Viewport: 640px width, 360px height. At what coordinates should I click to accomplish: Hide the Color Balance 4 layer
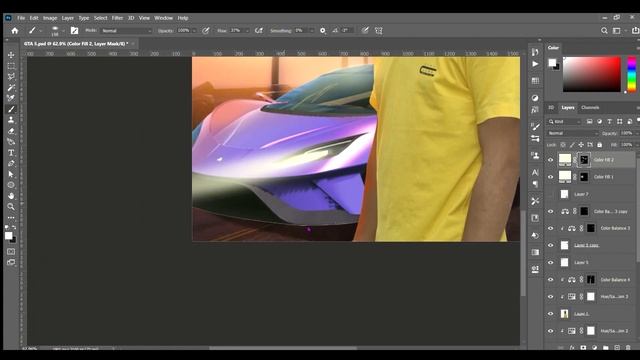[551, 280]
